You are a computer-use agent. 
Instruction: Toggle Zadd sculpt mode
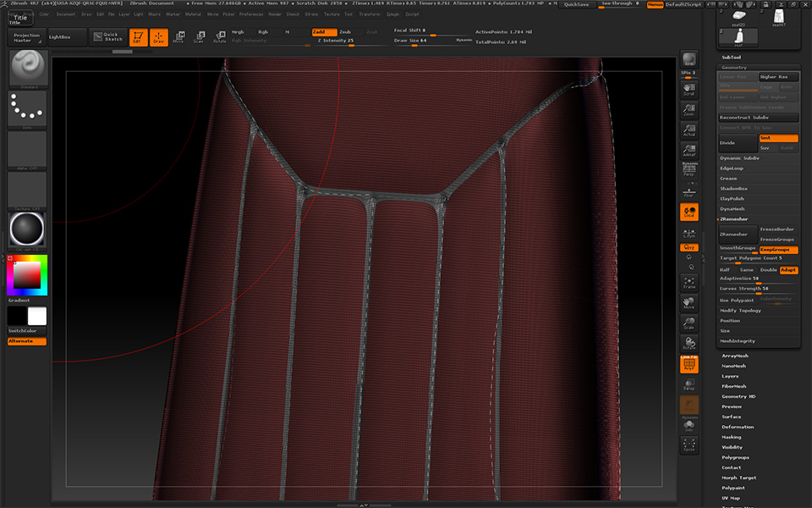tap(324, 31)
